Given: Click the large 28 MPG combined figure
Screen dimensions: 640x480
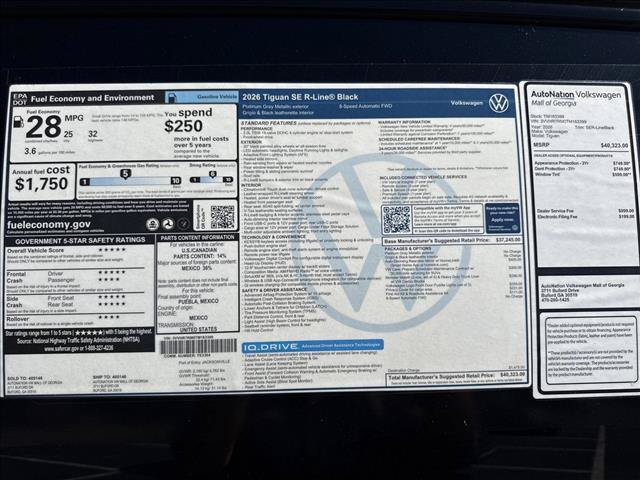Looking at the screenshot, I should (x=44, y=127).
